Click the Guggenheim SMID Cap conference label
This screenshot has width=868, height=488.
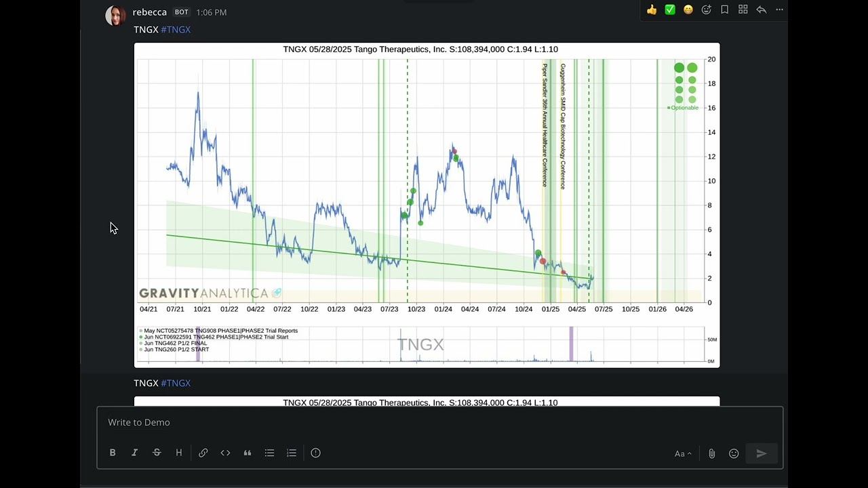point(563,126)
